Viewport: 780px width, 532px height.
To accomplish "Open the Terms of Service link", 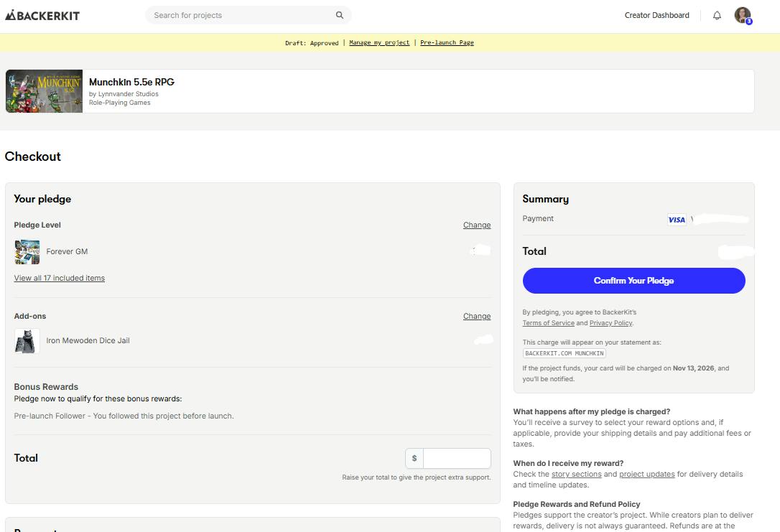I will (x=548, y=323).
